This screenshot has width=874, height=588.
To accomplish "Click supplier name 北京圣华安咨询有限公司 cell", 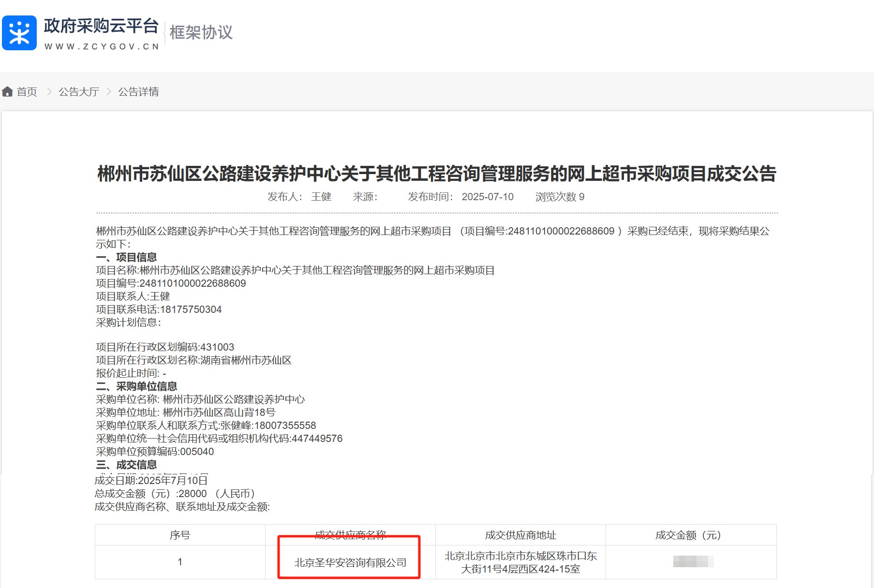I will 350,562.
